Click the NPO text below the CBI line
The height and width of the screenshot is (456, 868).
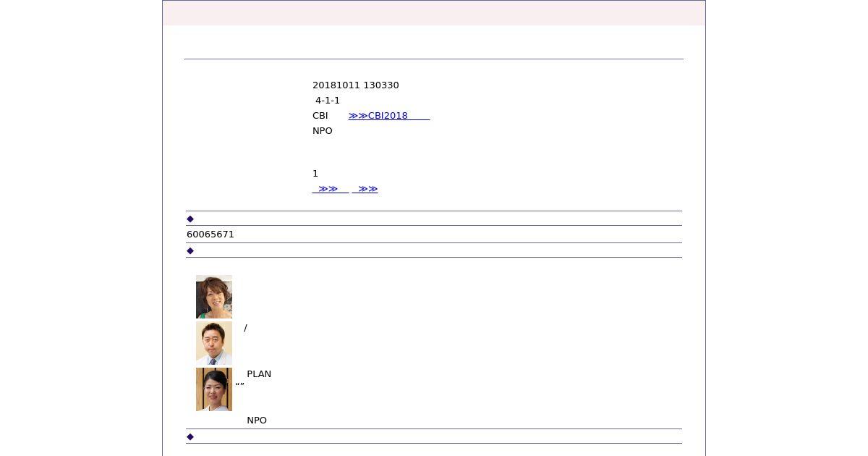click(323, 131)
